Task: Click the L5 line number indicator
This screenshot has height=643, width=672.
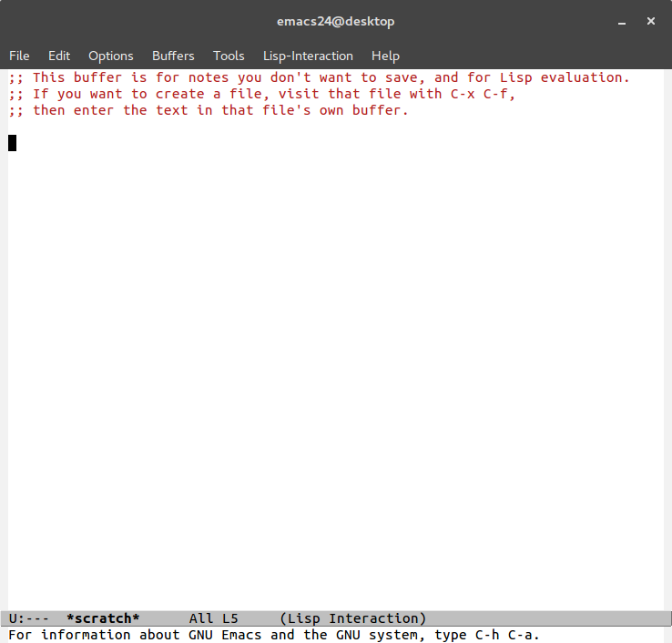Action: tap(229, 618)
